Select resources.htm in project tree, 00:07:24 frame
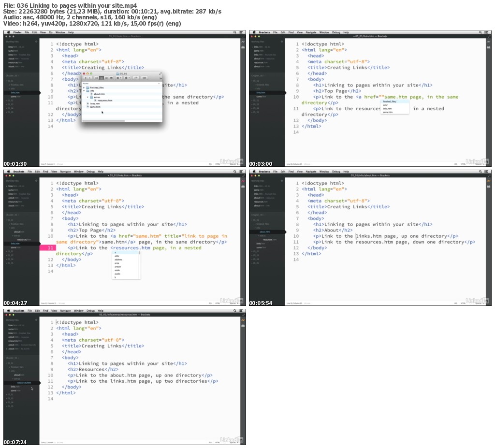The width and height of the screenshot is (495, 448). coord(24,383)
